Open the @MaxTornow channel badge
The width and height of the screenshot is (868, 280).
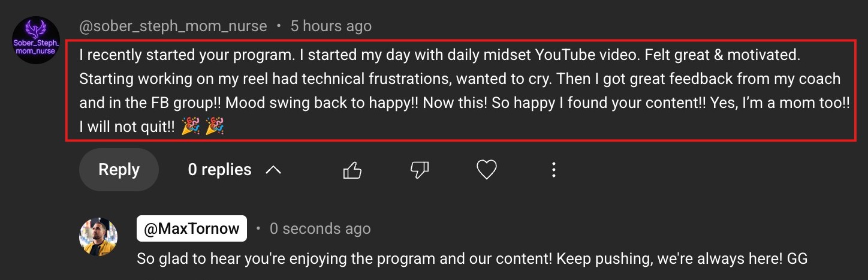coord(192,228)
